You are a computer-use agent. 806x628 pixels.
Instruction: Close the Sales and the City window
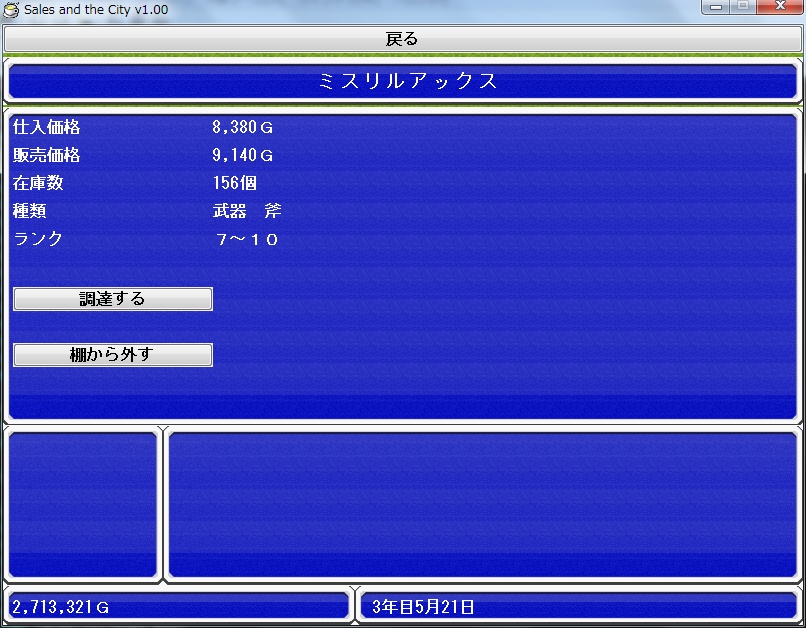click(x=780, y=7)
